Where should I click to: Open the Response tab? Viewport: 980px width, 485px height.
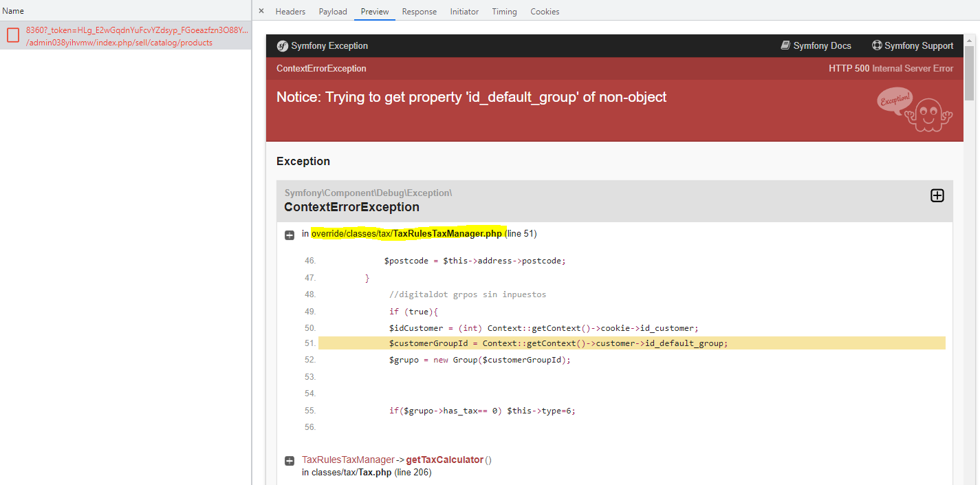point(419,12)
